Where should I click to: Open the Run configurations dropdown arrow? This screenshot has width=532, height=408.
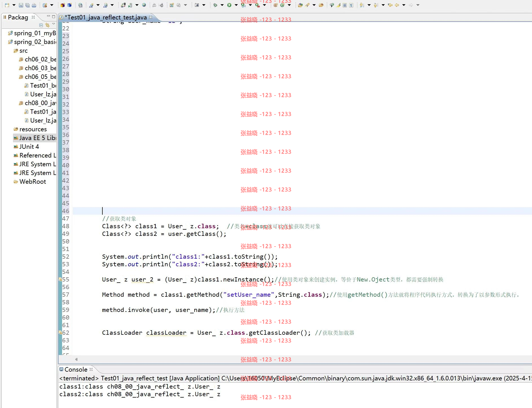[x=236, y=5]
